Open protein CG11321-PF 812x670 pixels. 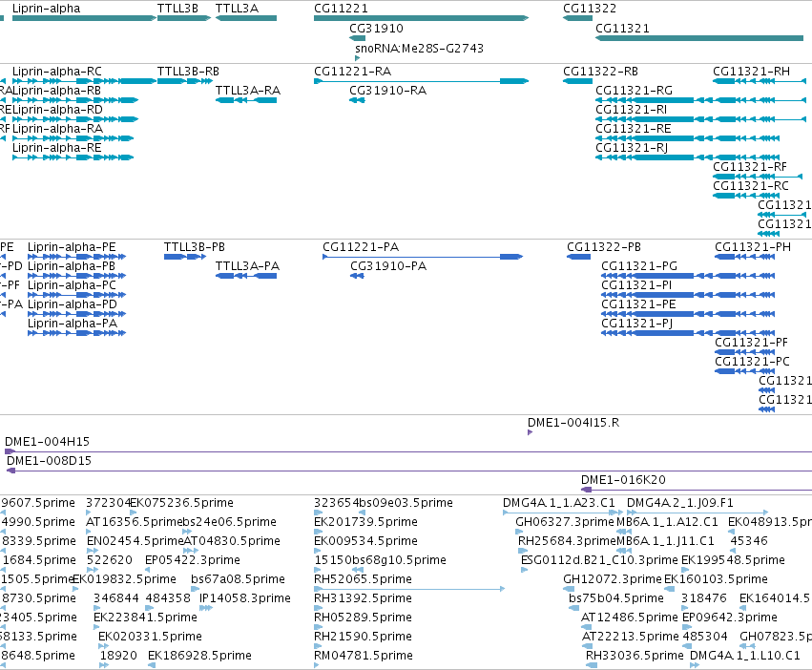click(744, 352)
